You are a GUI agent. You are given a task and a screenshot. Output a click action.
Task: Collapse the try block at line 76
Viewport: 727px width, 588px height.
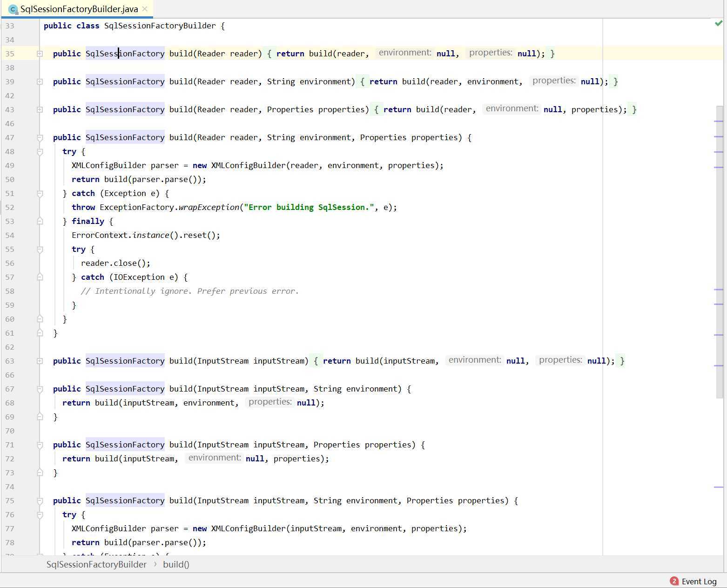click(x=40, y=514)
